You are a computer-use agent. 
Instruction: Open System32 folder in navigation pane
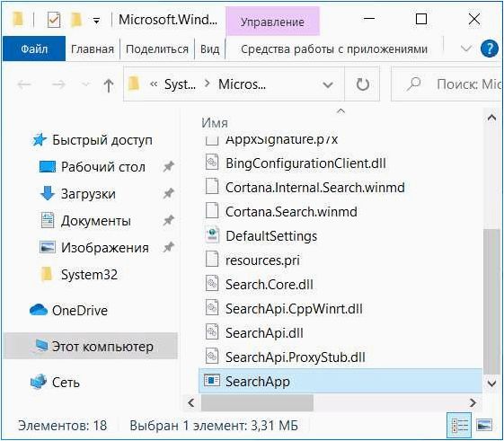pos(89,275)
